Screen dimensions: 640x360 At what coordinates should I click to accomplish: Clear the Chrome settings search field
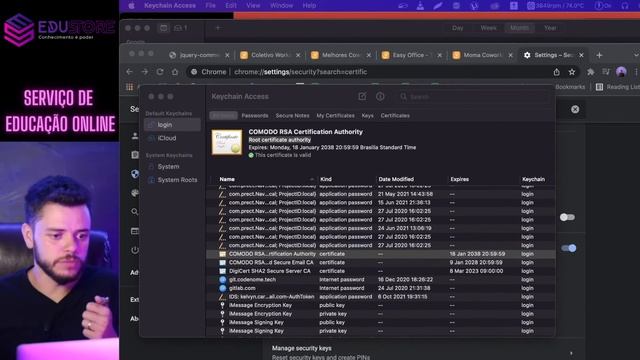coord(575,109)
